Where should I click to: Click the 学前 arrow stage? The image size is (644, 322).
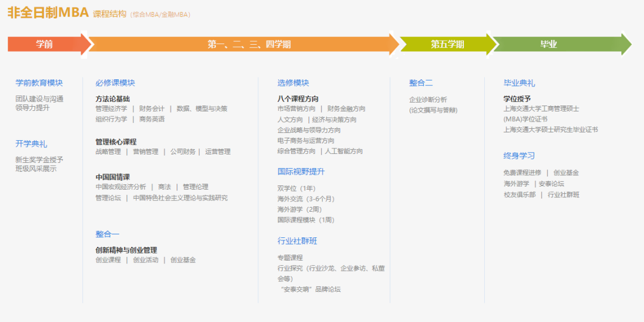(x=45, y=44)
